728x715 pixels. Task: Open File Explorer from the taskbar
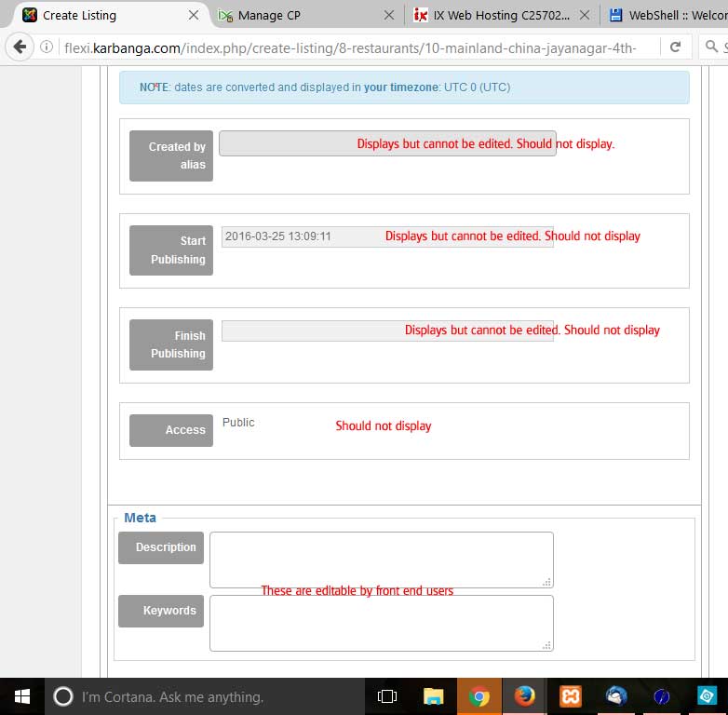433,696
